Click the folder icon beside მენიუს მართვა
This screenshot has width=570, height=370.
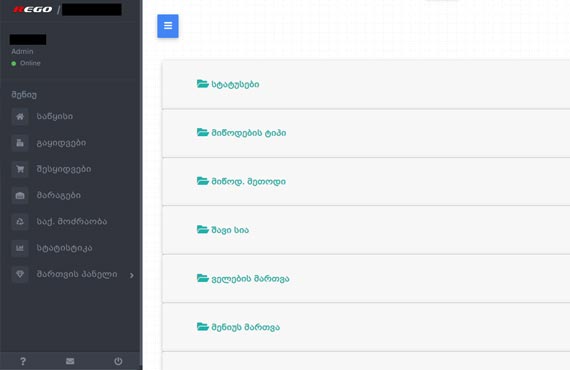pyautogui.click(x=202, y=326)
